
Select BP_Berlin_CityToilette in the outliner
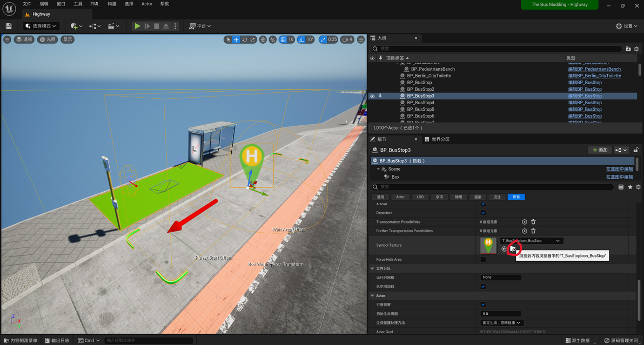[x=429, y=76]
